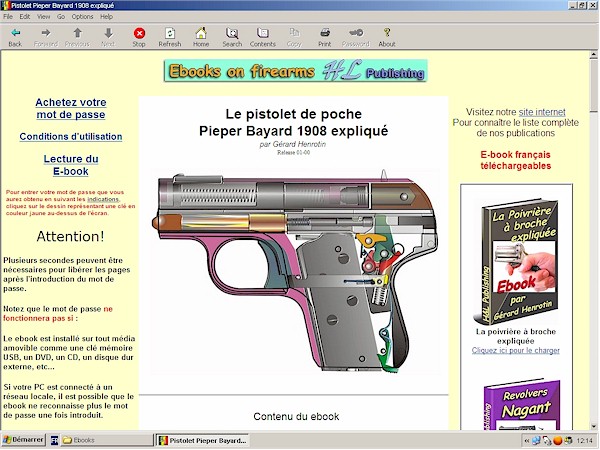Screen dimensions: 600x450
Task: Click the orange round system tray icon
Action: point(558,441)
